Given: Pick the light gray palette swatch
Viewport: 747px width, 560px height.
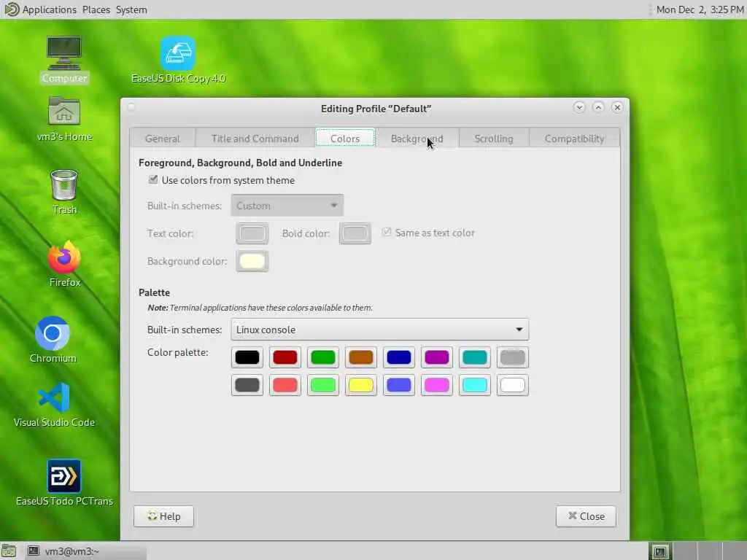Looking at the screenshot, I should click(513, 357).
